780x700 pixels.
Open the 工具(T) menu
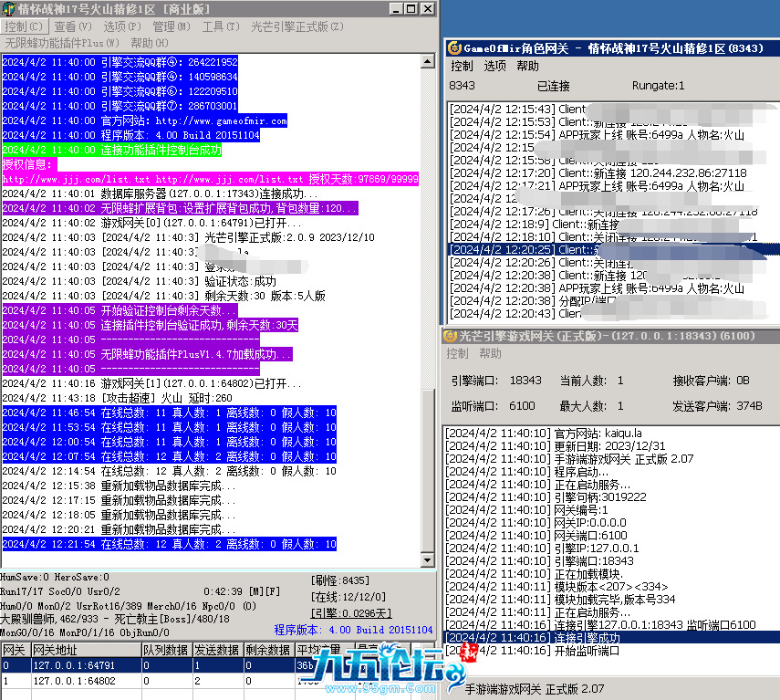click(220, 26)
